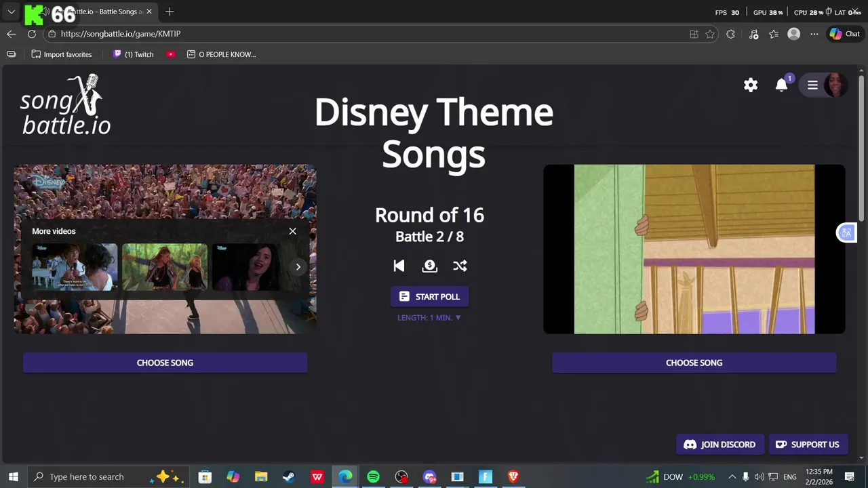
Task: Open the split screen icon
Action: [x=694, y=34]
